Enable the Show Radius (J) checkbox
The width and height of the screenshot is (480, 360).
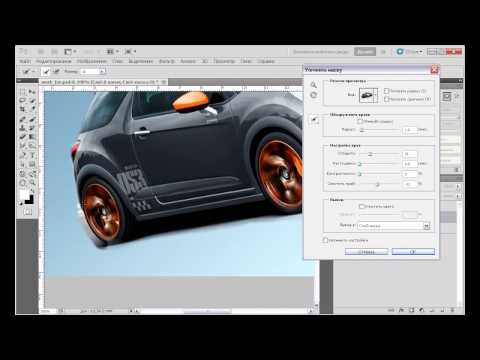pos(386,91)
